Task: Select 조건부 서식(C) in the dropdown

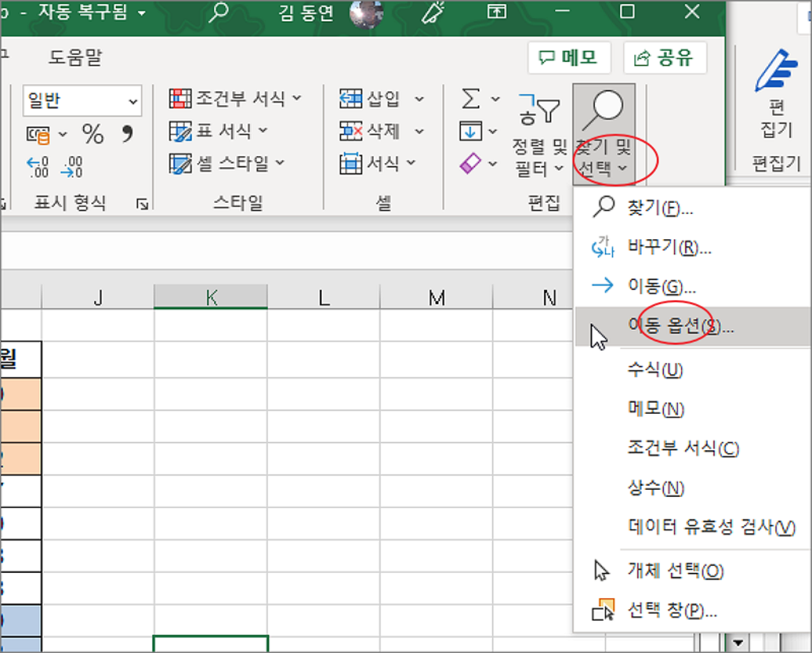Action: tap(692, 448)
